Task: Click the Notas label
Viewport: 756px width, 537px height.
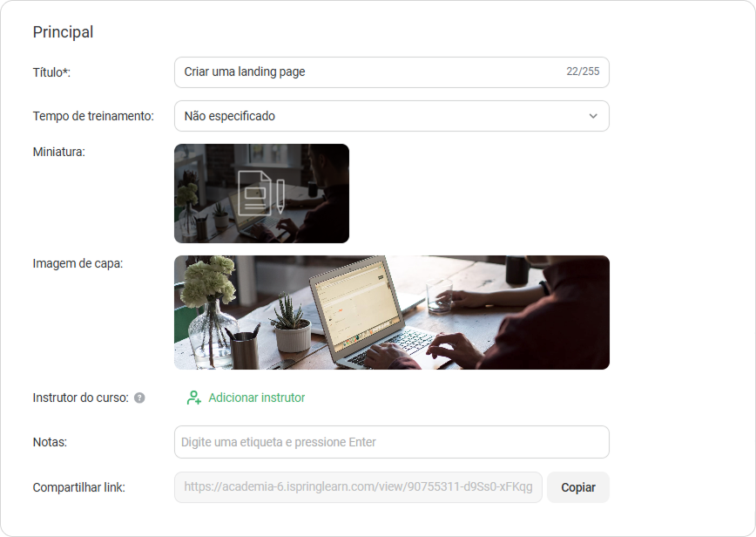Action: pos(50,442)
